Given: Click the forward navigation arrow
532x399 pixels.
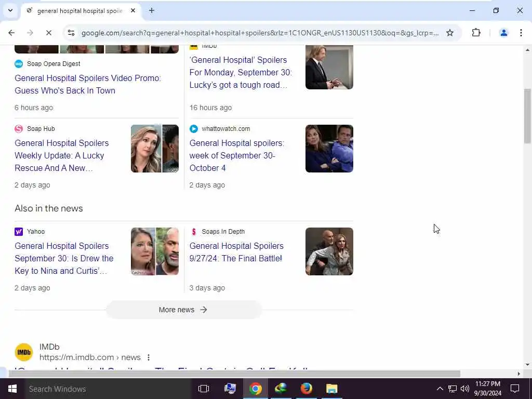Looking at the screenshot, I should [x=30, y=33].
